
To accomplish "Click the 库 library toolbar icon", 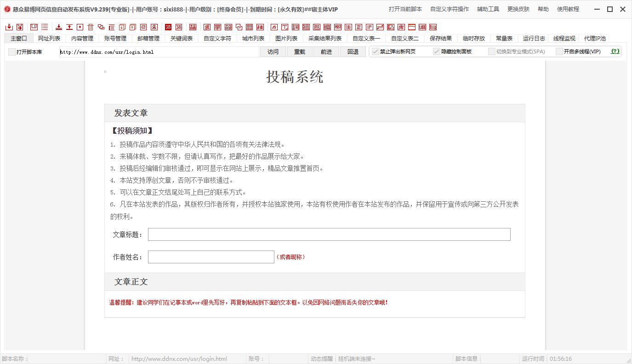I will [401, 27].
